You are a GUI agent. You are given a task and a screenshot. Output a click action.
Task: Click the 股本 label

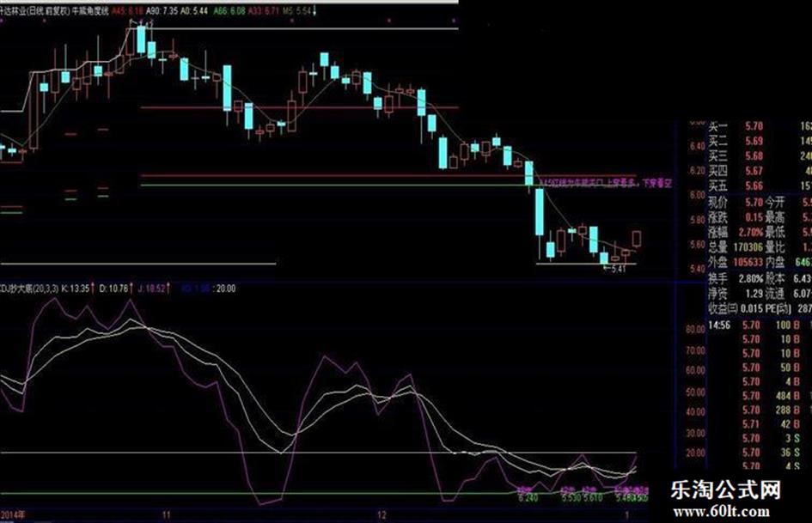click(775, 278)
